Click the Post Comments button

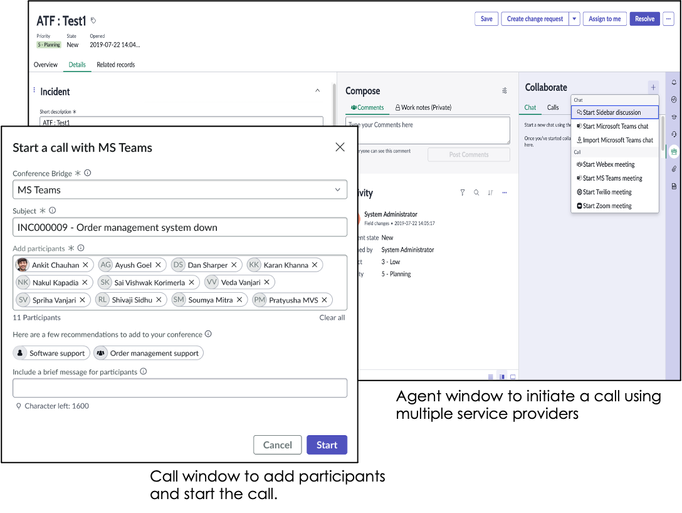468,154
